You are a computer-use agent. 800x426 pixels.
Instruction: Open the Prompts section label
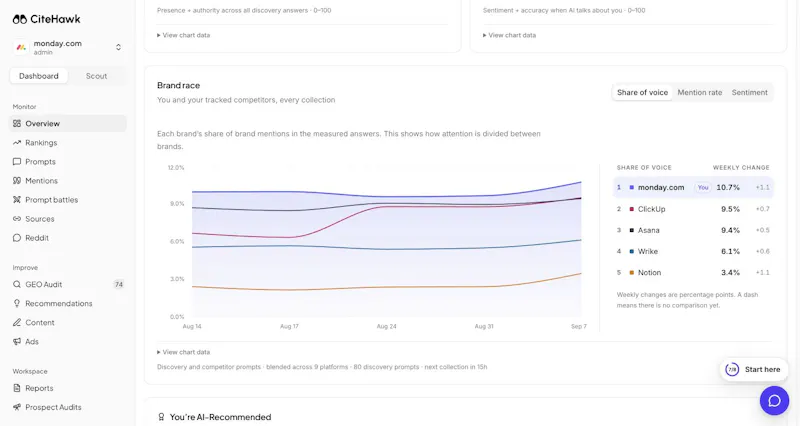[x=40, y=162]
